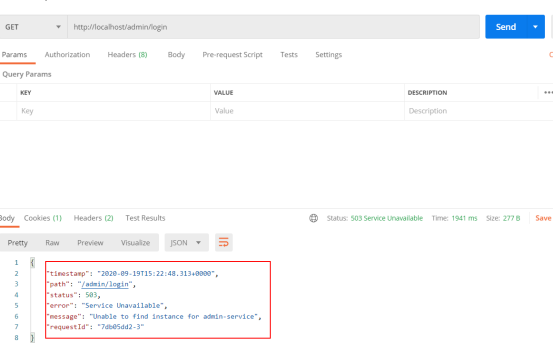Viewport: 554px width, 362px height.
Task: Open the Tests tab
Action: coord(289,55)
